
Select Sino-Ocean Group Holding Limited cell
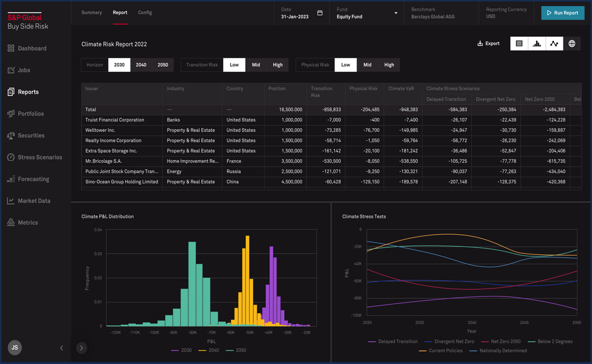pyautogui.click(x=122, y=182)
